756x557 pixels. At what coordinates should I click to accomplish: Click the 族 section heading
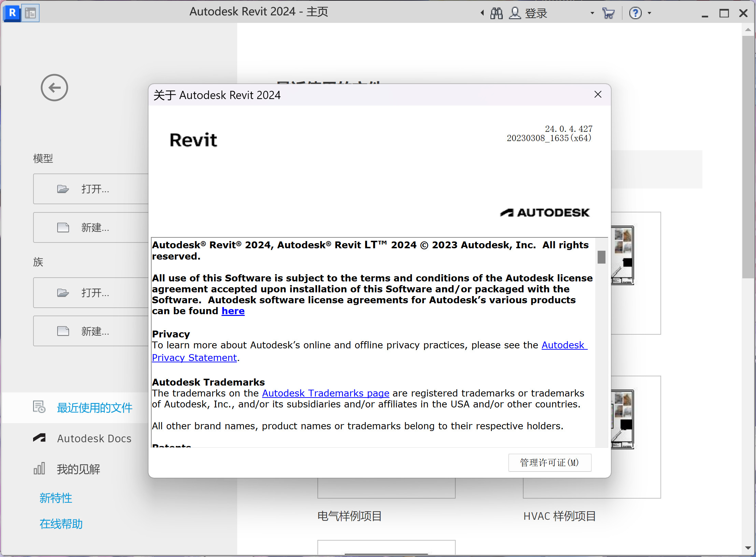tap(38, 262)
